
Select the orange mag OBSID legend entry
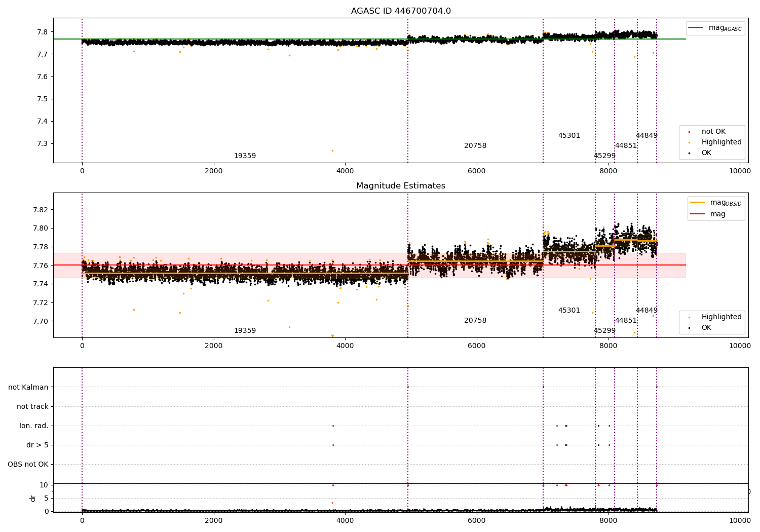(716, 203)
